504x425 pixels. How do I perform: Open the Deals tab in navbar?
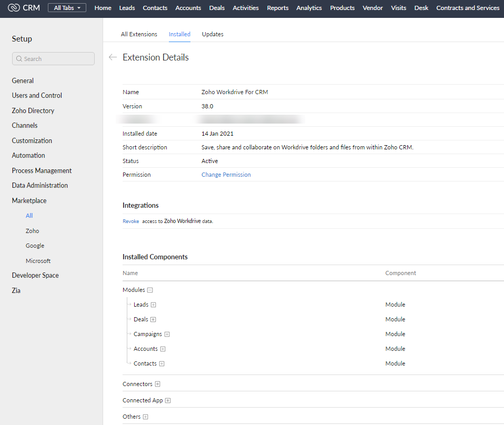(217, 8)
